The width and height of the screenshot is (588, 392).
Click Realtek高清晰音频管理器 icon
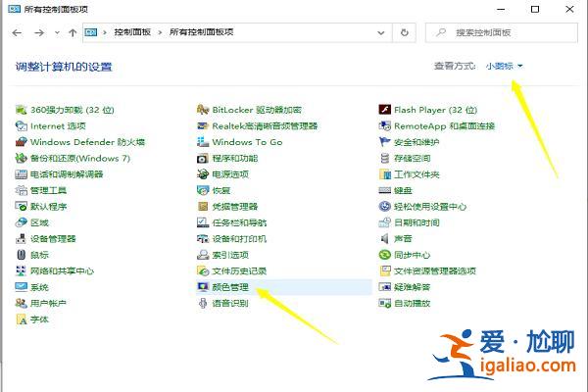[x=203, y=126]
